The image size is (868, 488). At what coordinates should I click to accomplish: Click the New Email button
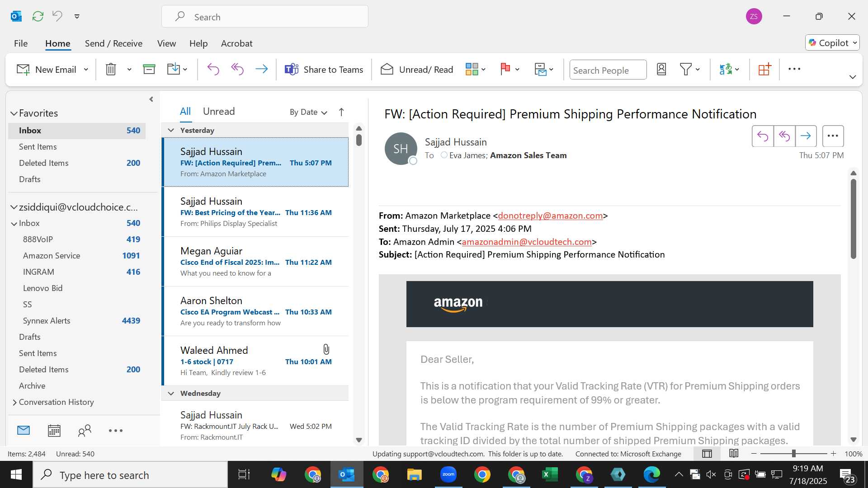(46, 70)
